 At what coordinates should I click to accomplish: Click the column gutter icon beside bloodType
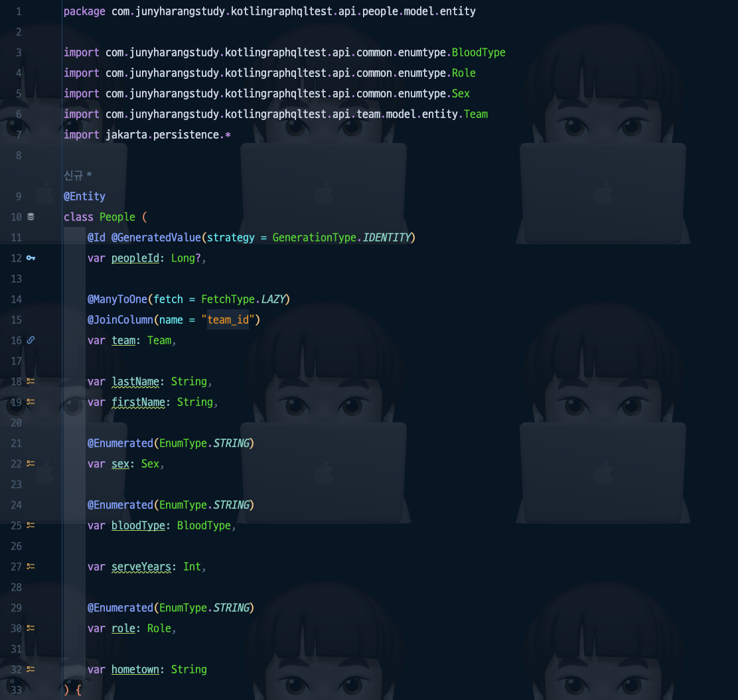point(31,525)
